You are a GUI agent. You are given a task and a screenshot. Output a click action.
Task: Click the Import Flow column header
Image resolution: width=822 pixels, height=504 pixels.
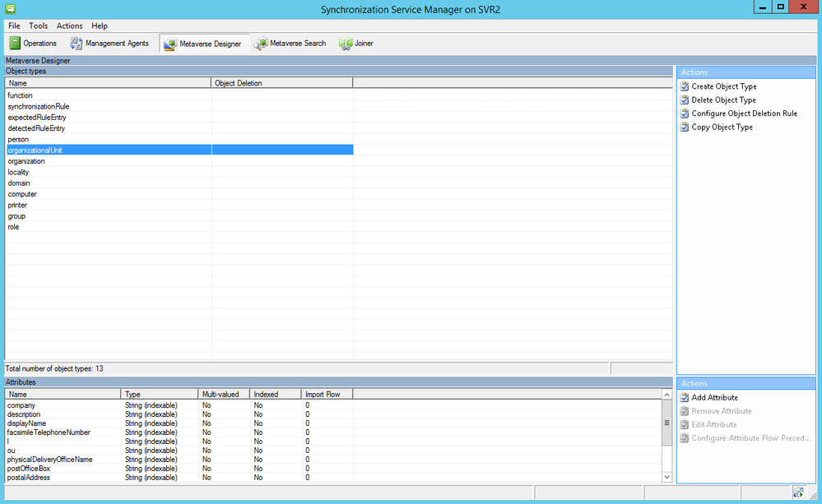327,394
